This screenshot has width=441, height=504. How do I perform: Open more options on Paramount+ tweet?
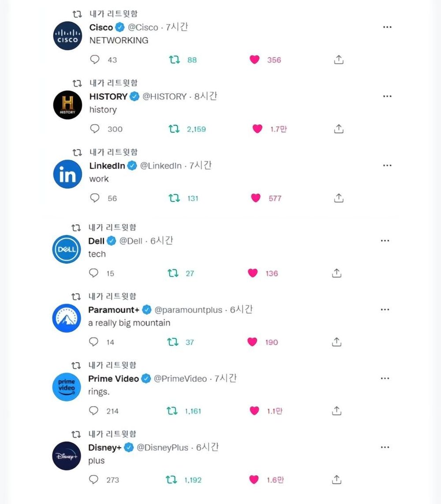(x=385, y=309)
